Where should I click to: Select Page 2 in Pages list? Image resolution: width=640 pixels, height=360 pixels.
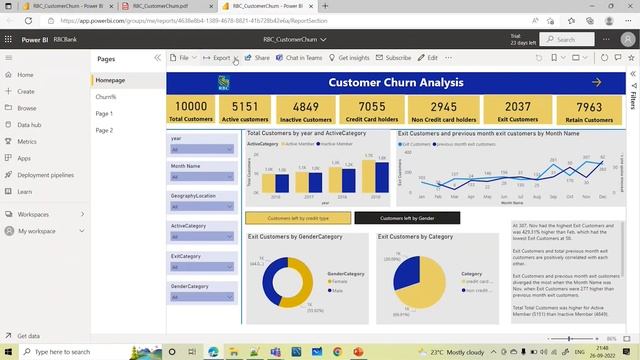point(128,131)
